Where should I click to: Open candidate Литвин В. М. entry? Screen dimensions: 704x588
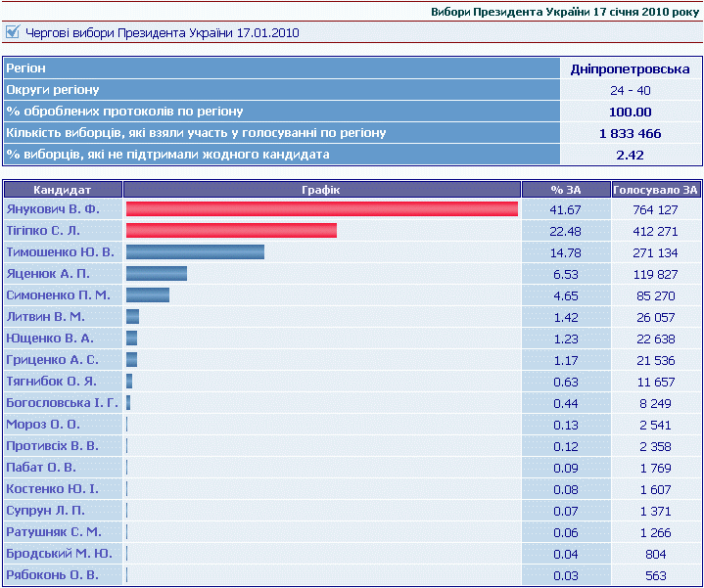45,317
